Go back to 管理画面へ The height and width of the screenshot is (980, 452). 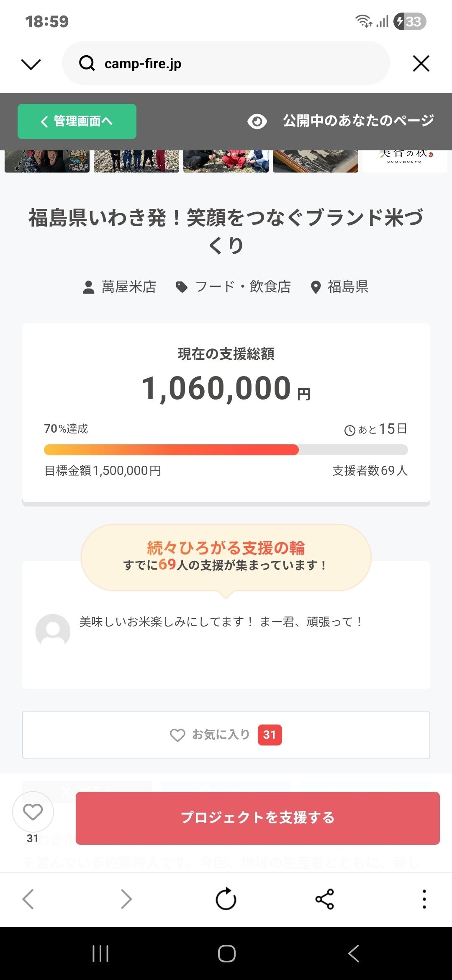pos(77,121)
